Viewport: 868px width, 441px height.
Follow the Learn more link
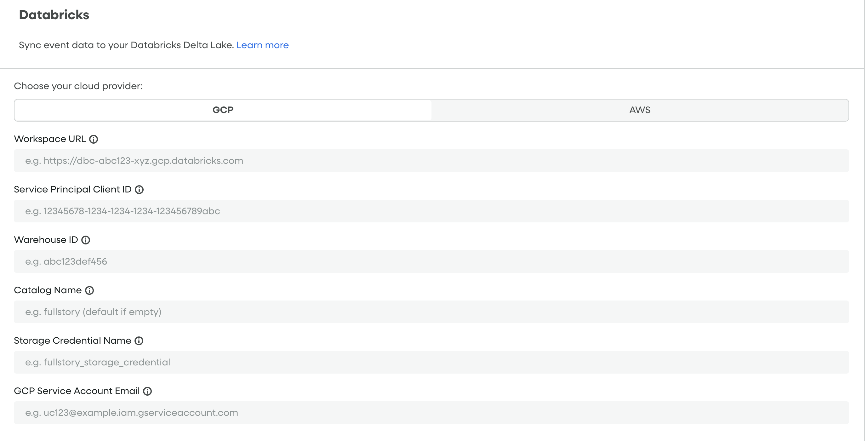coord(262,45)
